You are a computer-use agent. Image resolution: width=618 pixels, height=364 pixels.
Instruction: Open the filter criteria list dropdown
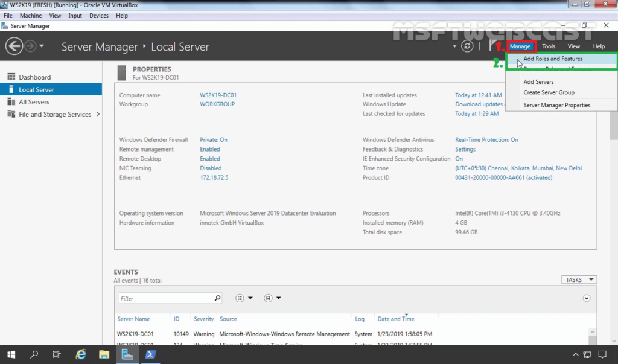coord(244,298)
